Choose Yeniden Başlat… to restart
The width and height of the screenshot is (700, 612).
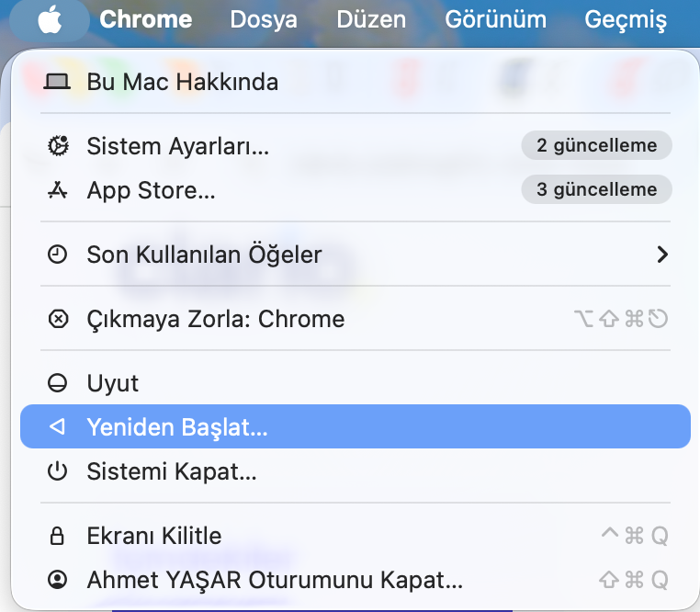tap(356, 426)
